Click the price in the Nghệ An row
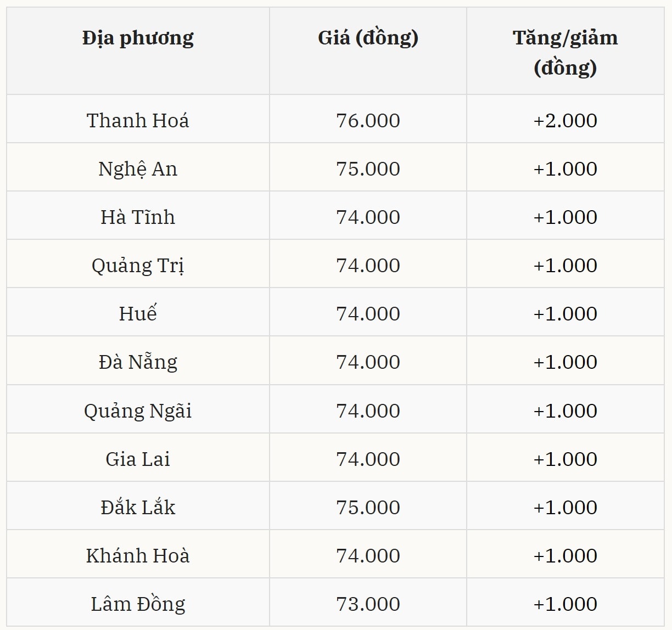This screenshot has height=630, width=672. pos(368,168)
